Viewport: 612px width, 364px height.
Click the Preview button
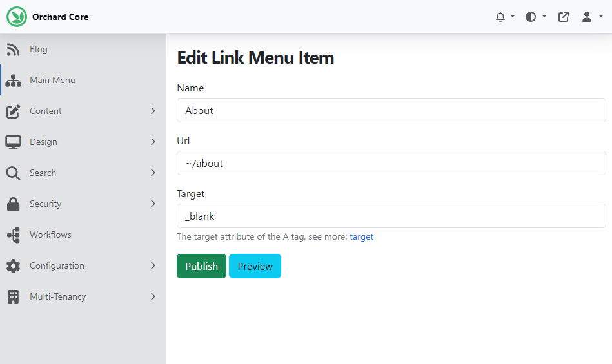click(x=255, y=266)
